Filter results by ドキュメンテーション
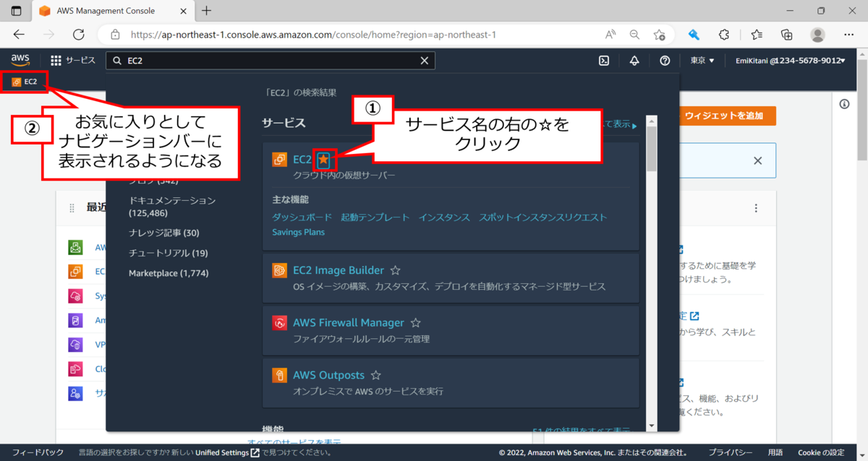The height and width of the screenshot is (461, 868). click(x=172, y=207)
